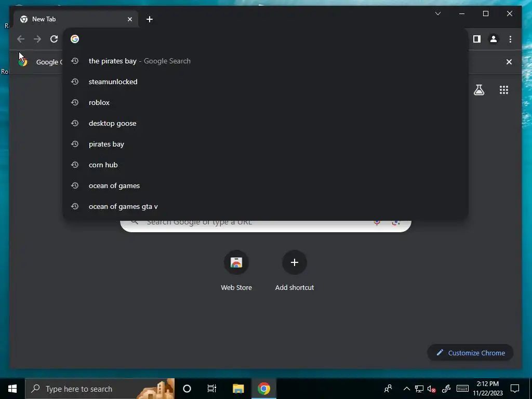The height and width of the screenshot is (399, 532).
Task: Open Task View on taskbar
Action: tap(212, 389)
